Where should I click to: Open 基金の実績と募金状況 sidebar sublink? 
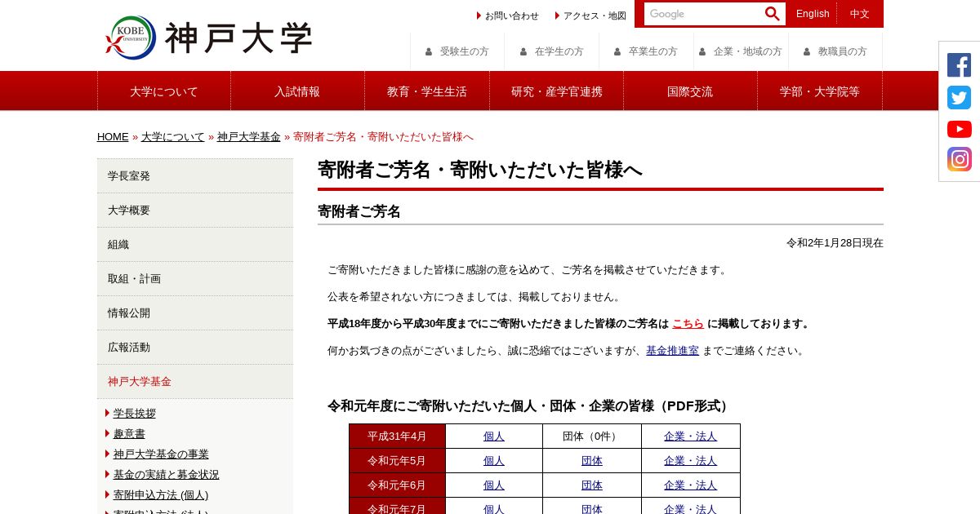[167, 474]
